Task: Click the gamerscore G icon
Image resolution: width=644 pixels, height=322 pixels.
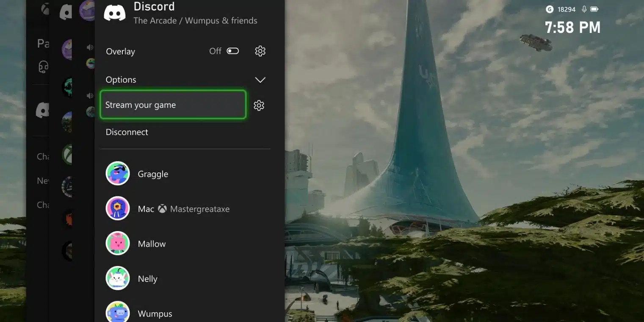Action: click(550, 9)
